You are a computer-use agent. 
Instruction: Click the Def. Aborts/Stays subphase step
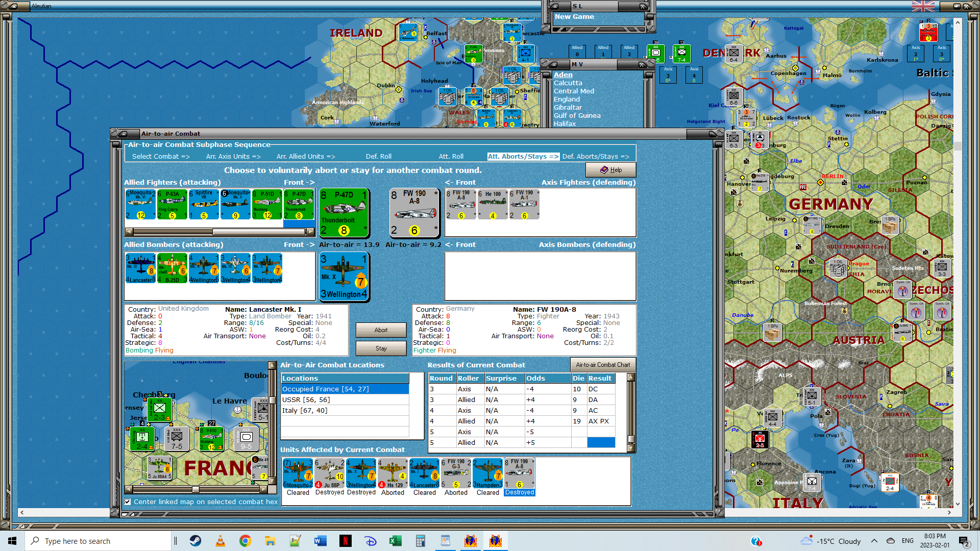pos(596,157)
